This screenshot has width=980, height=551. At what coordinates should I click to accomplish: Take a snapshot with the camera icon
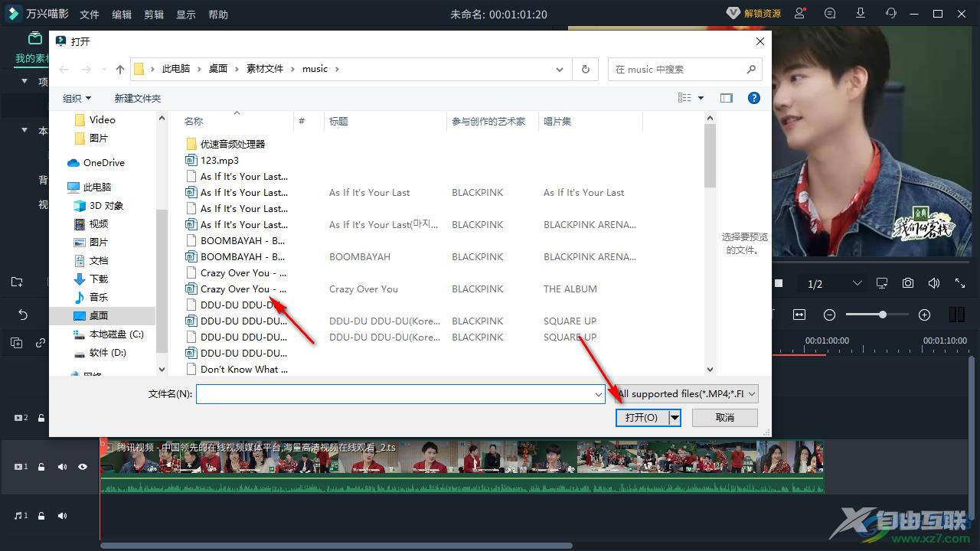(908, 283)
